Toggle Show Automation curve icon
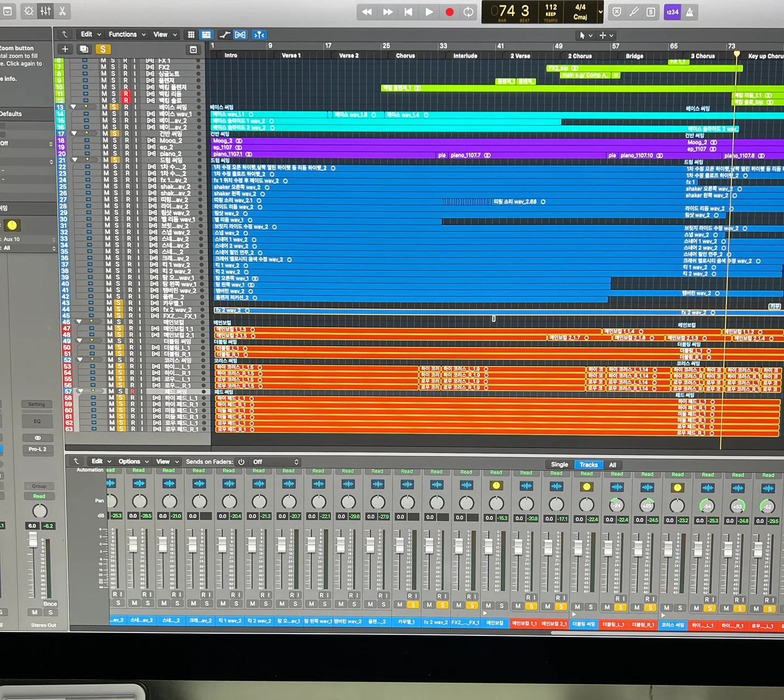Screen dimensions: 784x700 point(225,35)
